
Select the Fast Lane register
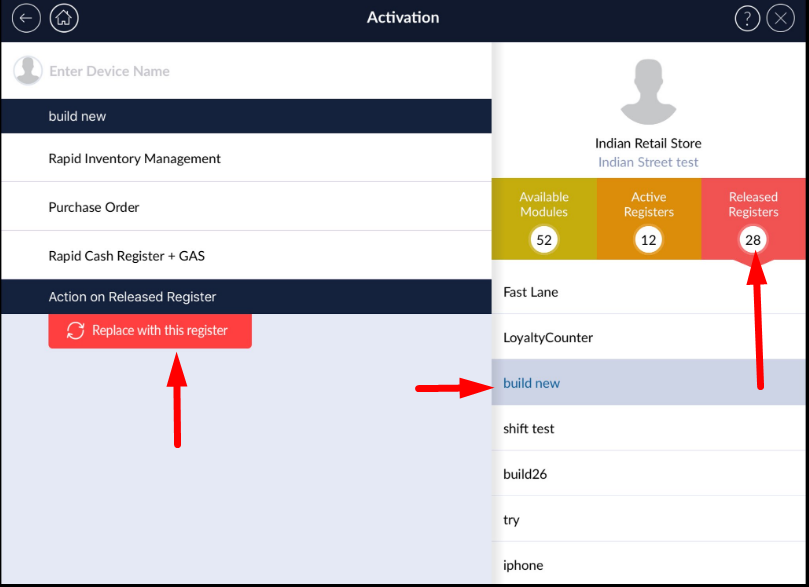(x=531, y=292)
